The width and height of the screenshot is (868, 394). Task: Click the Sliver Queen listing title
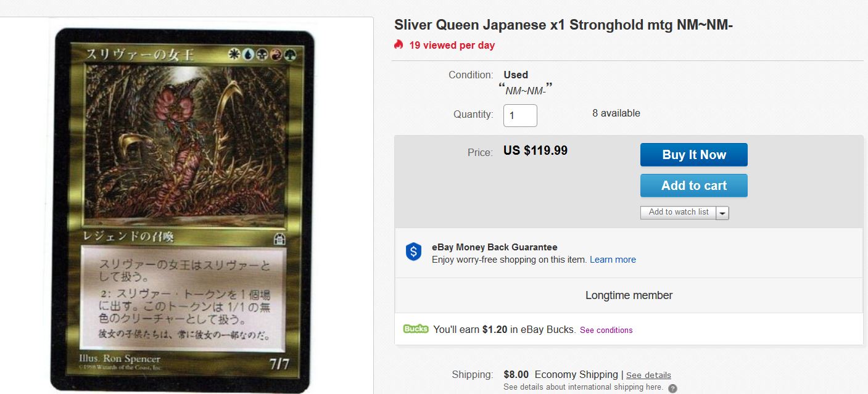(563, 25)
